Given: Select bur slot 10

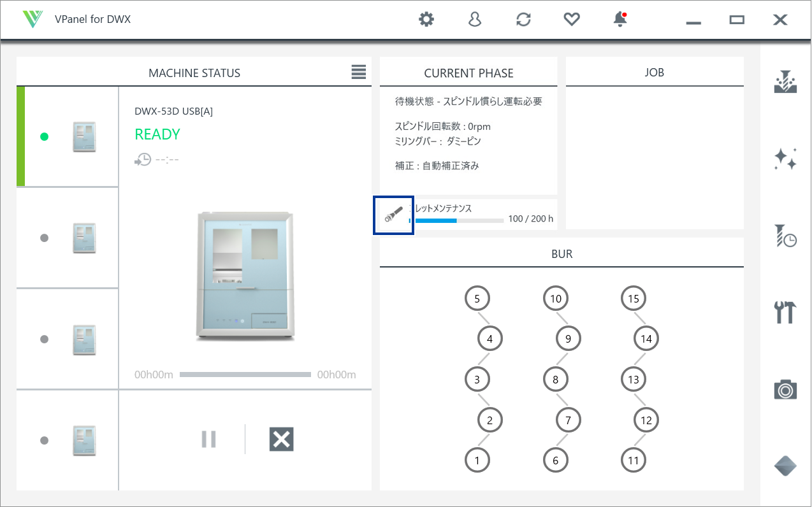Looking at the screenshot, I should point(555,298).
